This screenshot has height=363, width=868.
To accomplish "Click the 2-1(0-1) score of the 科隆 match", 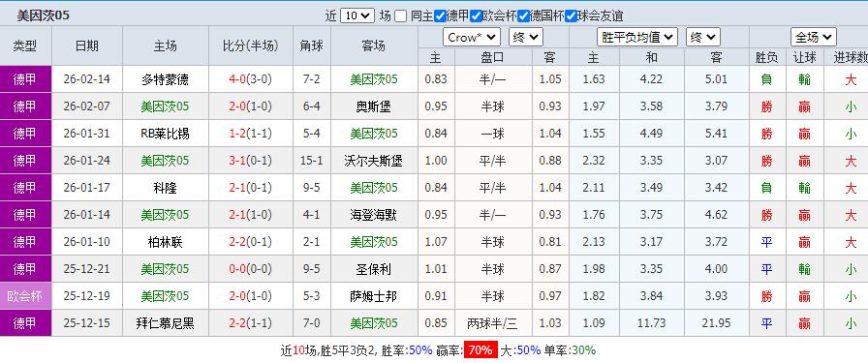I will click(250, 188).
